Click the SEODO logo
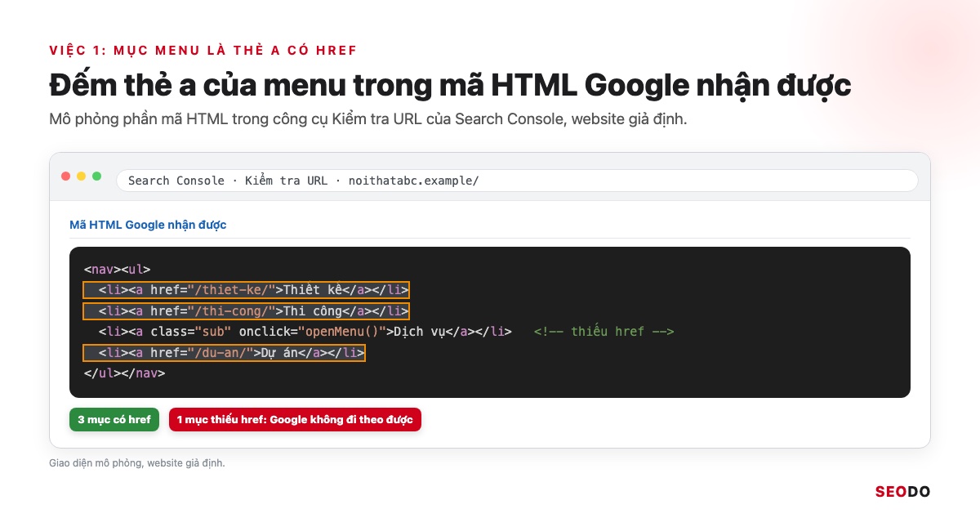980x518 pixels. pyautogui.click(x=902, y=492)
